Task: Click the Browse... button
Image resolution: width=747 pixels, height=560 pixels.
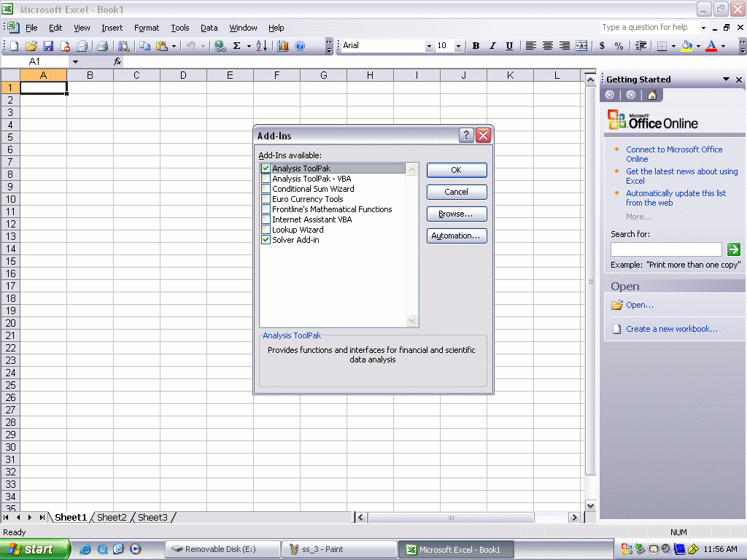Action: 457,214
